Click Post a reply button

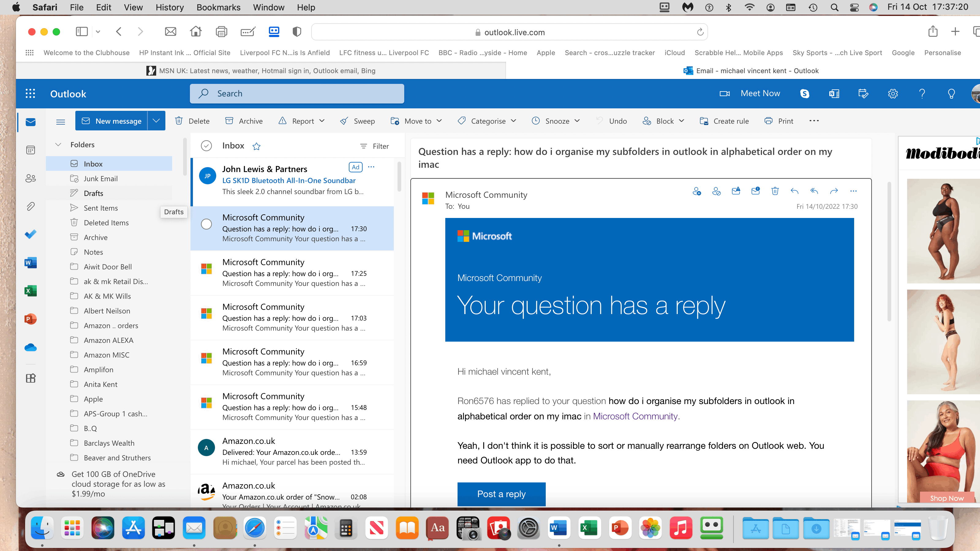(x=501, y=494)
